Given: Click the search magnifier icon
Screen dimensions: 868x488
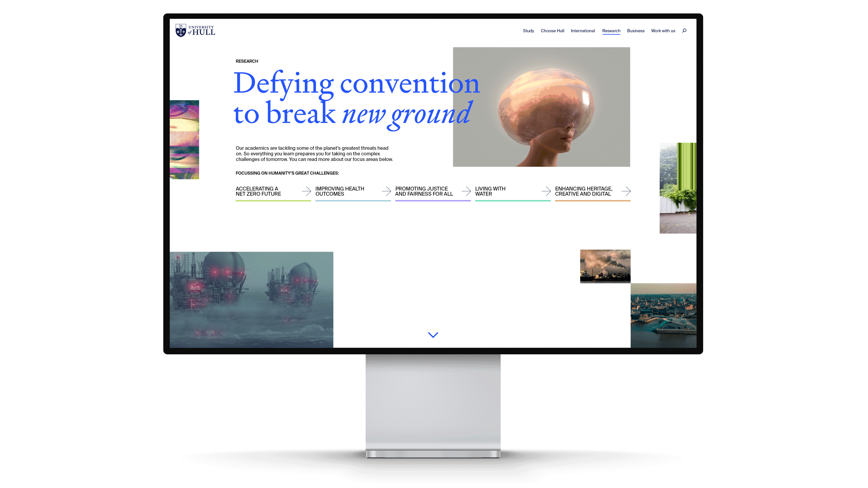Looking at the screenshot, I should pyautogui.click(x=684, y=31).
